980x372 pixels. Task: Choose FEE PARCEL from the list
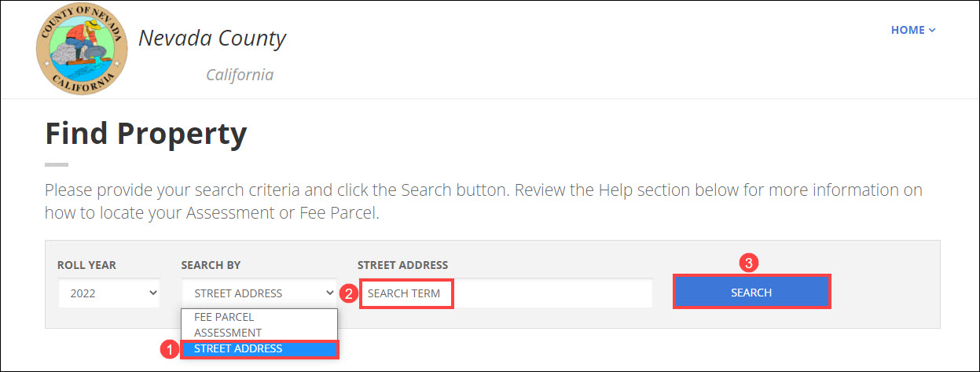[x=224, y=317]
